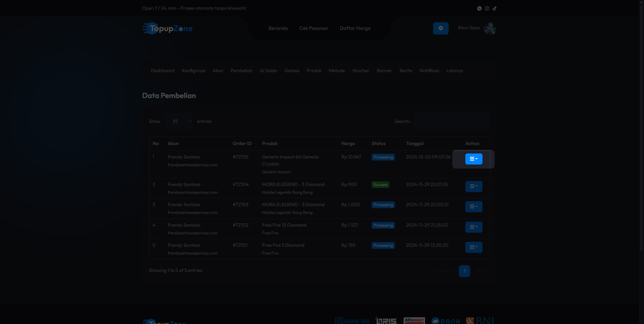This screenshot has height=324, width=644.
Task: Open the Instagram icon in top bar
Action: point(487,8)
